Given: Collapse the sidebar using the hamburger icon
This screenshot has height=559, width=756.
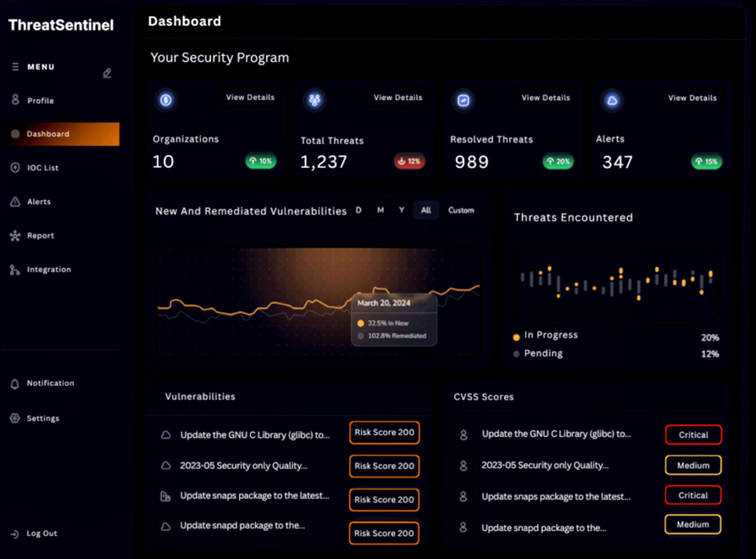Looking at the screenshot, I should (x=15, y=66).
